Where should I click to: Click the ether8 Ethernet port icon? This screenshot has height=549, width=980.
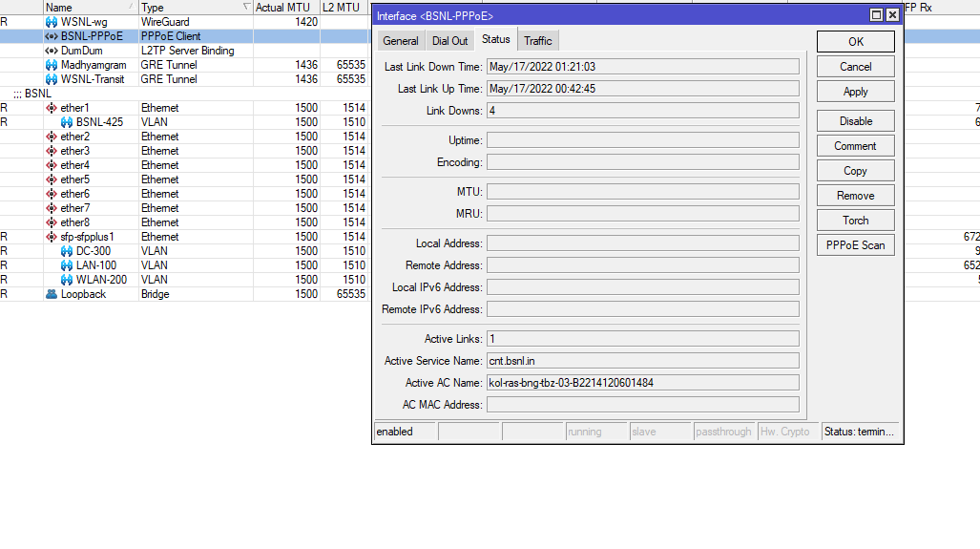pos(52,223)
